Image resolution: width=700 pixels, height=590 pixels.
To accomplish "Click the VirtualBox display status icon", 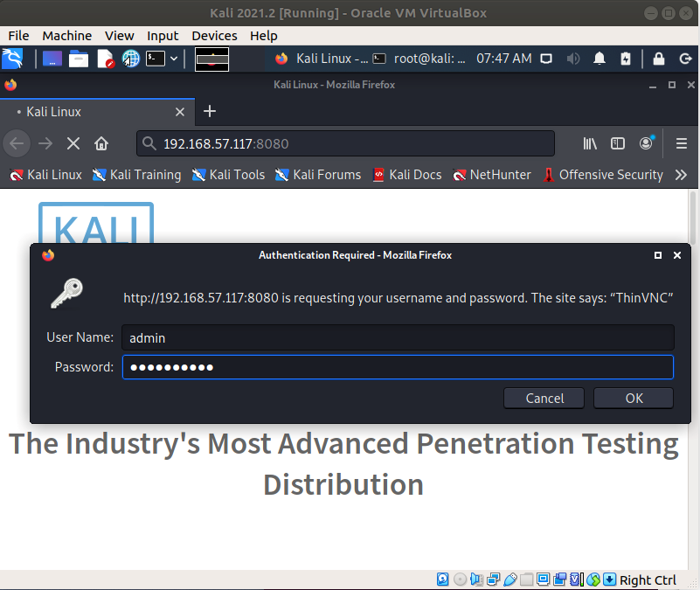I will 544,580.
